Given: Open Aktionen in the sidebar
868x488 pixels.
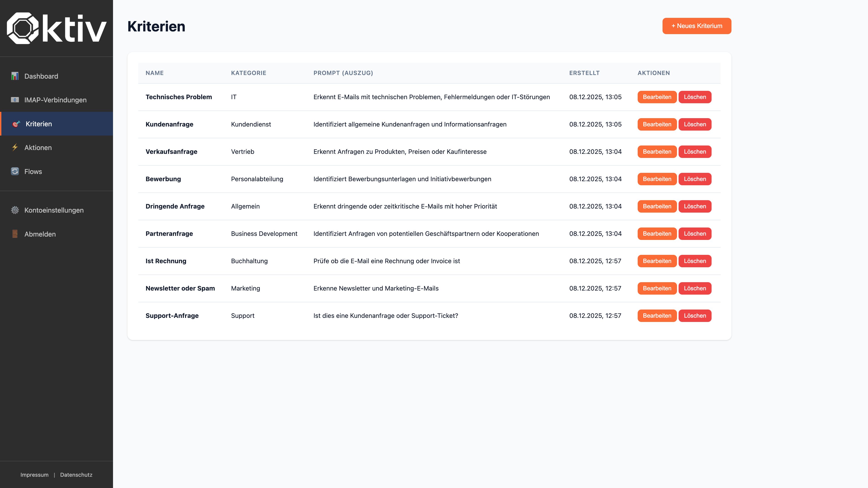Looking at the screenshot, I should [x=38, y=148].
